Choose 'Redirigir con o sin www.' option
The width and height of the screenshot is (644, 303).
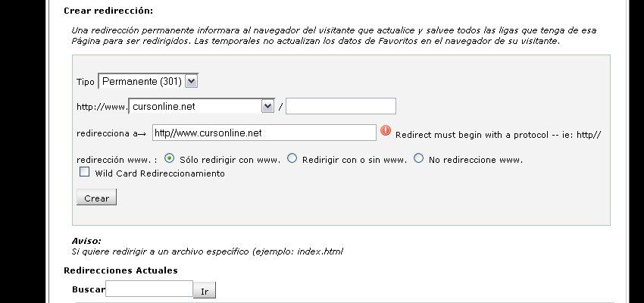tap(292, 158)
